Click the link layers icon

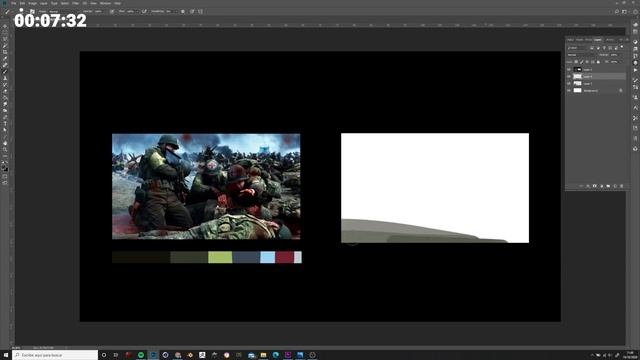[x=581, y=186]
